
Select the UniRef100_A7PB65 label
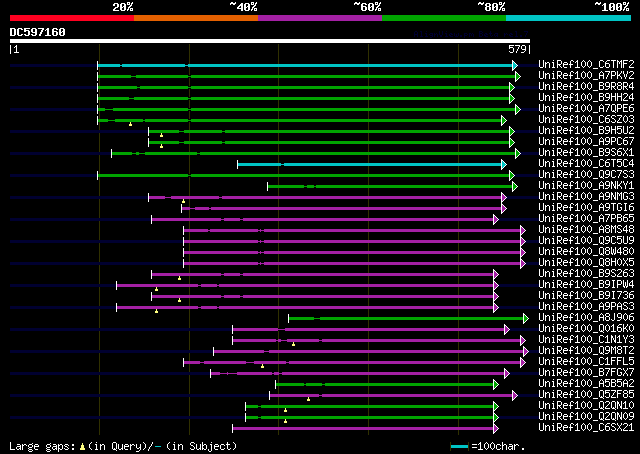click(586, 219)
